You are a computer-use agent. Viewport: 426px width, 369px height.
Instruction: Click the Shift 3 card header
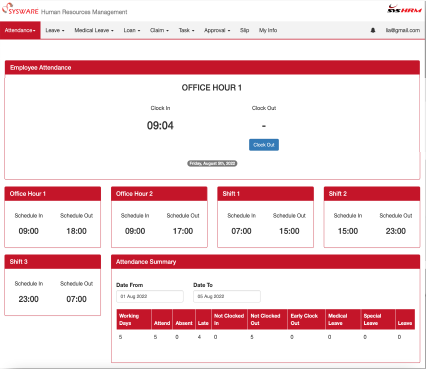pos(52,262)
